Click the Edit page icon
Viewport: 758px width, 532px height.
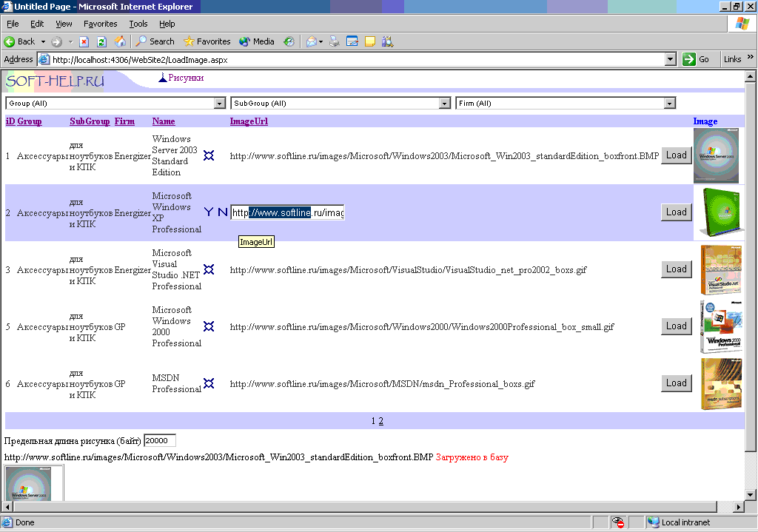(x=352, y=41)
